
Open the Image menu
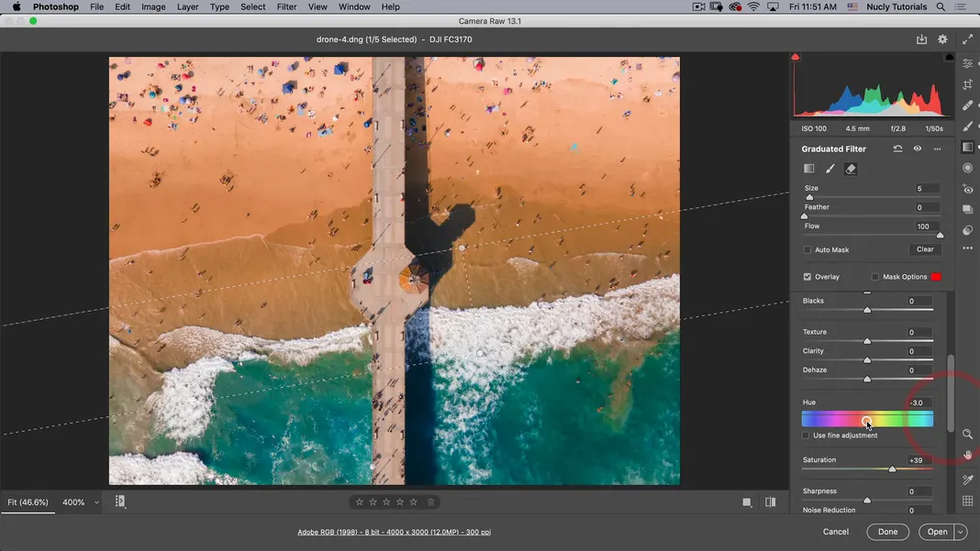pyautogui.click(x=153, y=6)
